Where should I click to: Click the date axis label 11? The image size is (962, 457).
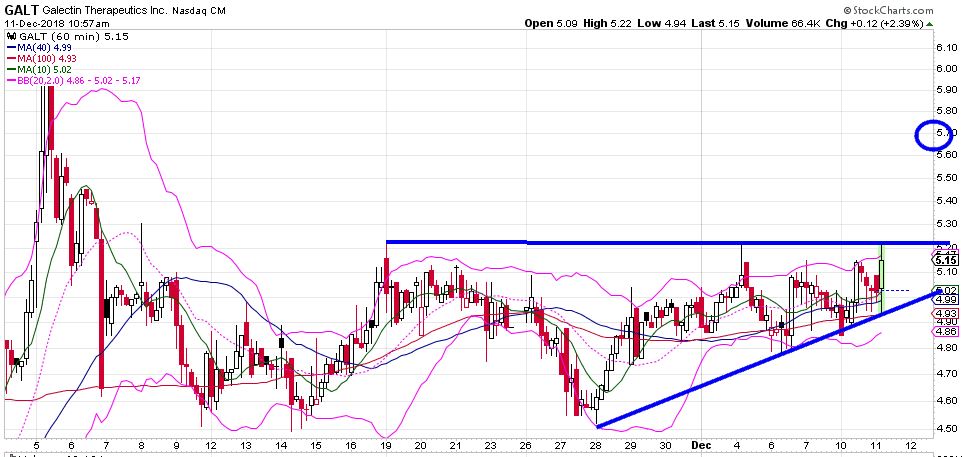pos(876,445)
